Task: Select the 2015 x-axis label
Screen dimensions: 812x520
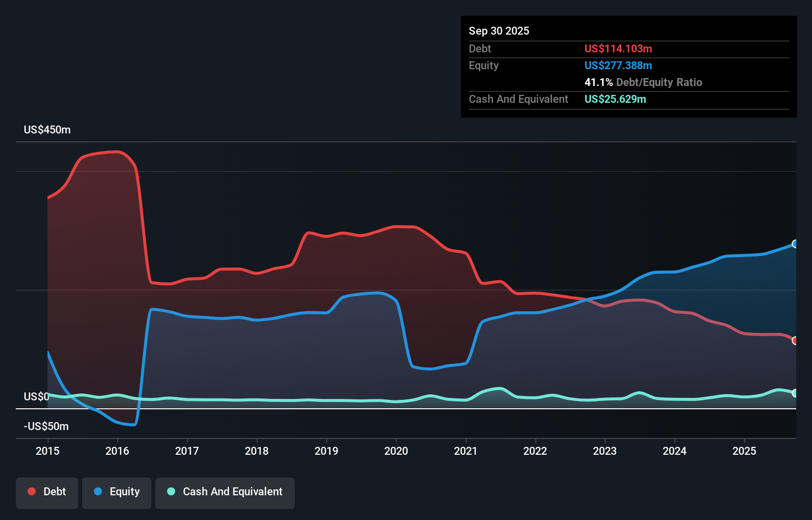Action: pyautogui.click(x=47, y=451)
